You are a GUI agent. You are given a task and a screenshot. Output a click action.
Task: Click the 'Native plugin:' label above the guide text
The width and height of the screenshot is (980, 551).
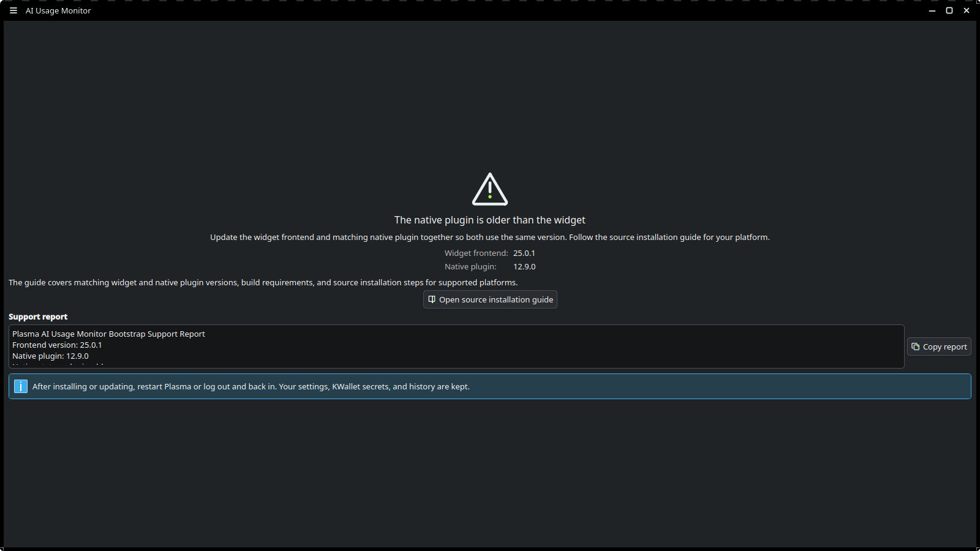[470, 266]
